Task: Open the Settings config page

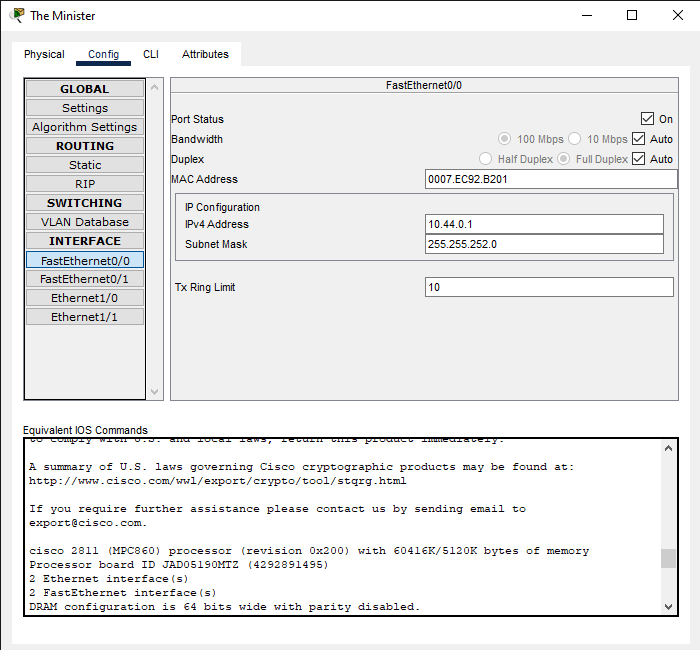Action: [85, 108]
